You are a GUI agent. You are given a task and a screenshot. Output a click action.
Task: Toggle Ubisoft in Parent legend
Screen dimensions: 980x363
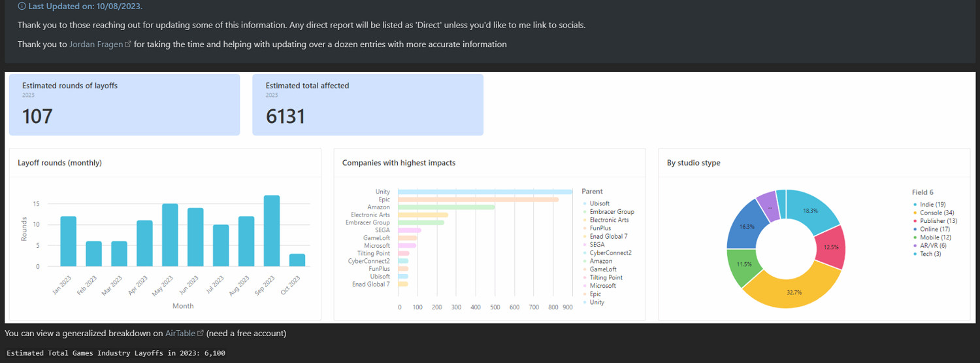tap(598, 203)
